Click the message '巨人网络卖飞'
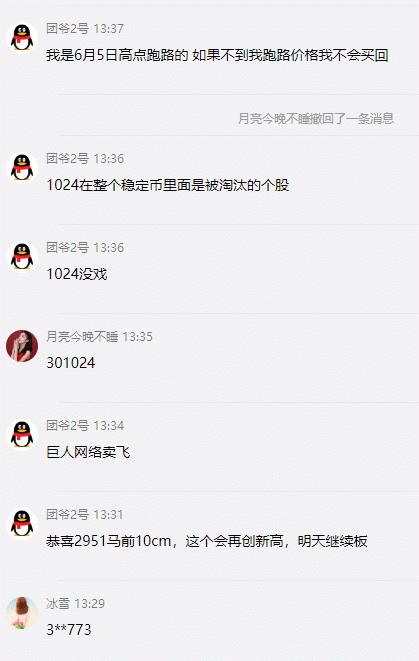Screen dimensions: 419x661 [x=88, y=452]
